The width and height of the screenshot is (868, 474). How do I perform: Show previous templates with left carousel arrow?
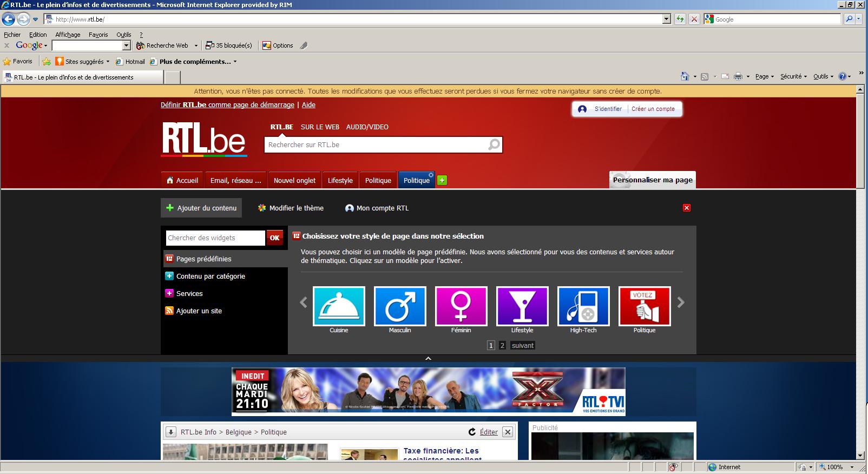[304, 302]
